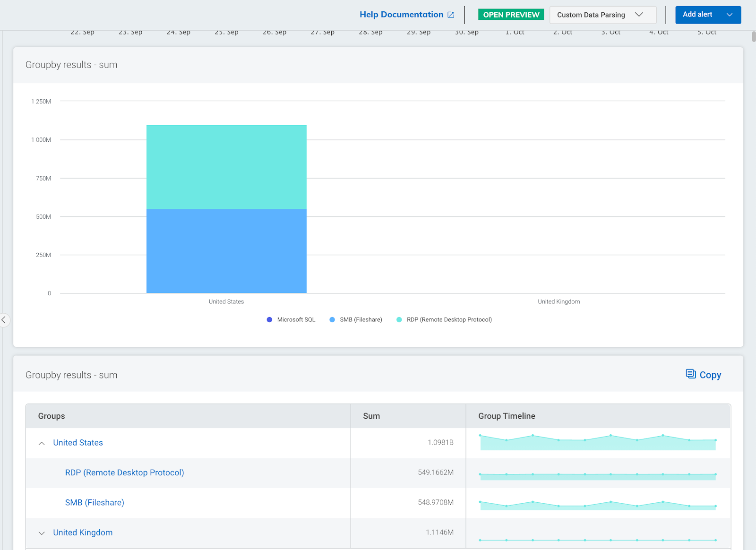Screen dimensions: 756x550
Task: Click the blue SMB bar segment
Action: tap(226, 251)
